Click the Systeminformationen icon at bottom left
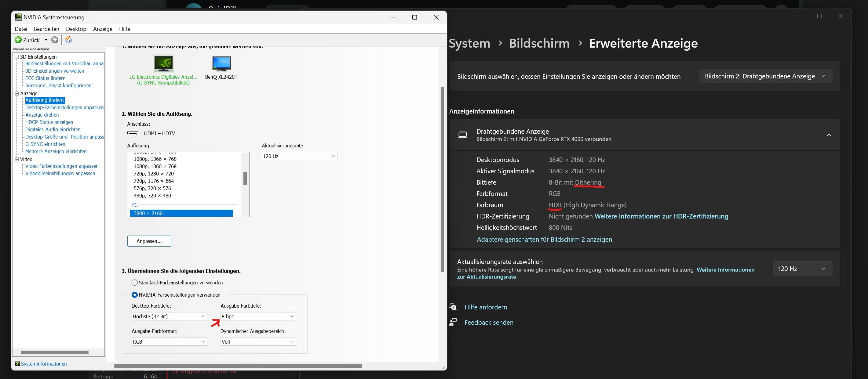This screenshot has height=379, width=868. [x=17, y=363]
